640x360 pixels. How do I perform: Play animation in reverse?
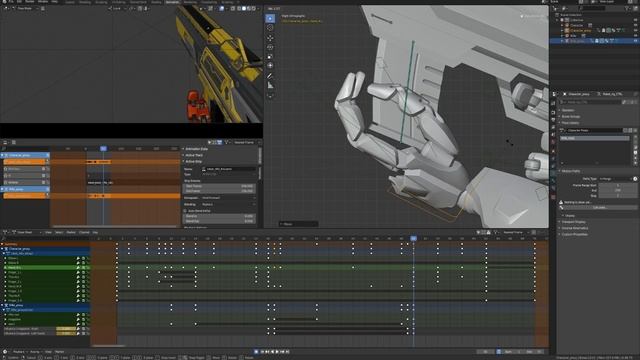272,351
